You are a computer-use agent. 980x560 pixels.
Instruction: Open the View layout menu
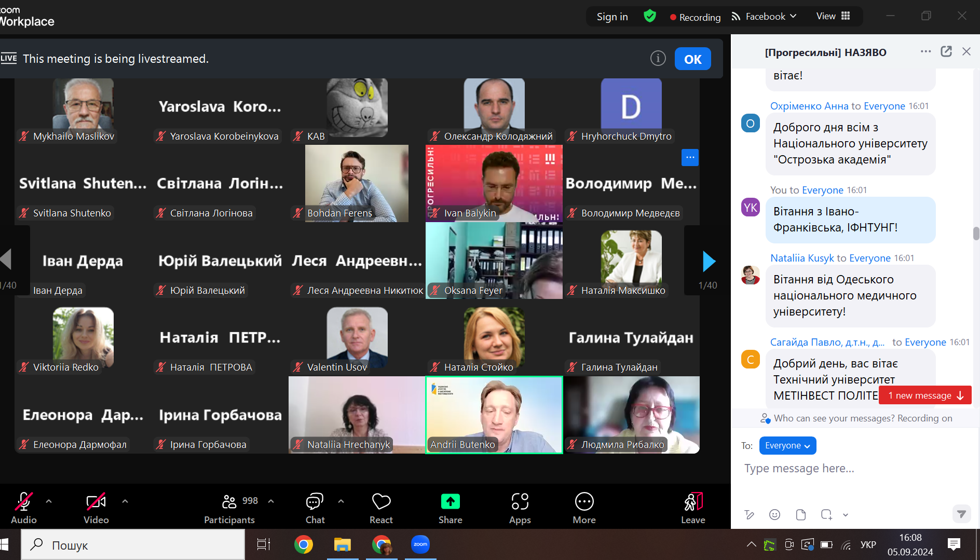(x=833, y=16)
